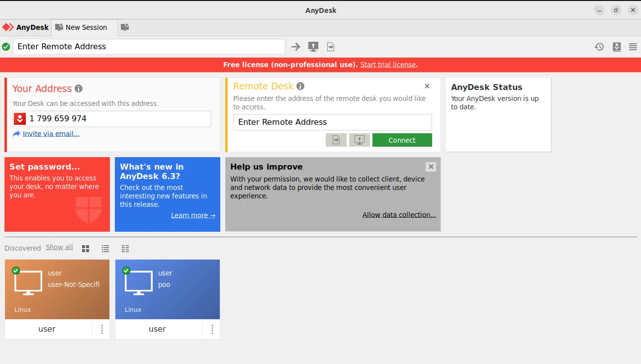The image size is (641, 364).
Task: Open session history clock icon
Action: (599, 47)
